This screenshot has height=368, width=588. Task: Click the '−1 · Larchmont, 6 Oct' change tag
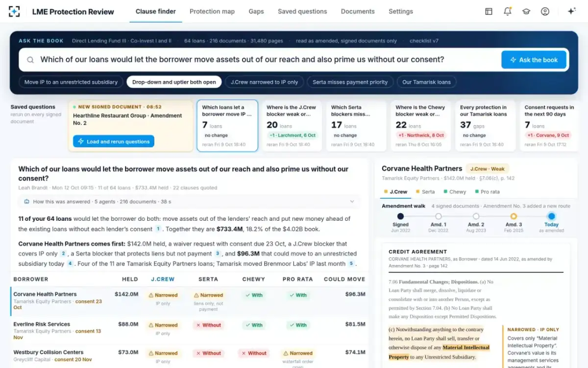pos(293,135)
